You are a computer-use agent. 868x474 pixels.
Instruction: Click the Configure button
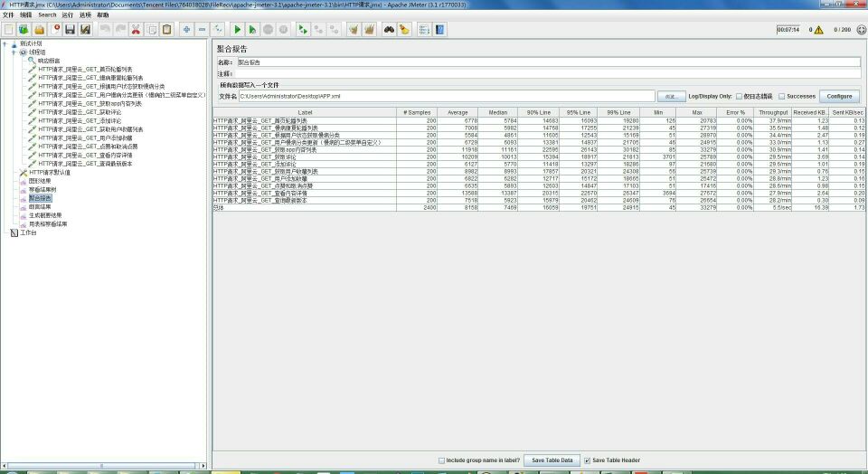pyautogui.click(x=839, y=96)
